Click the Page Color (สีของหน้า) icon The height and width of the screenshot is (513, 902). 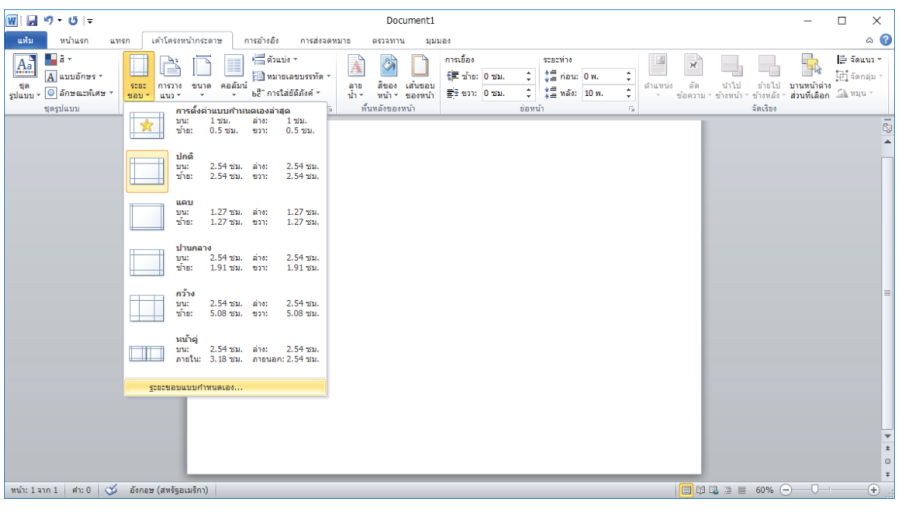[x=387, y=75]
